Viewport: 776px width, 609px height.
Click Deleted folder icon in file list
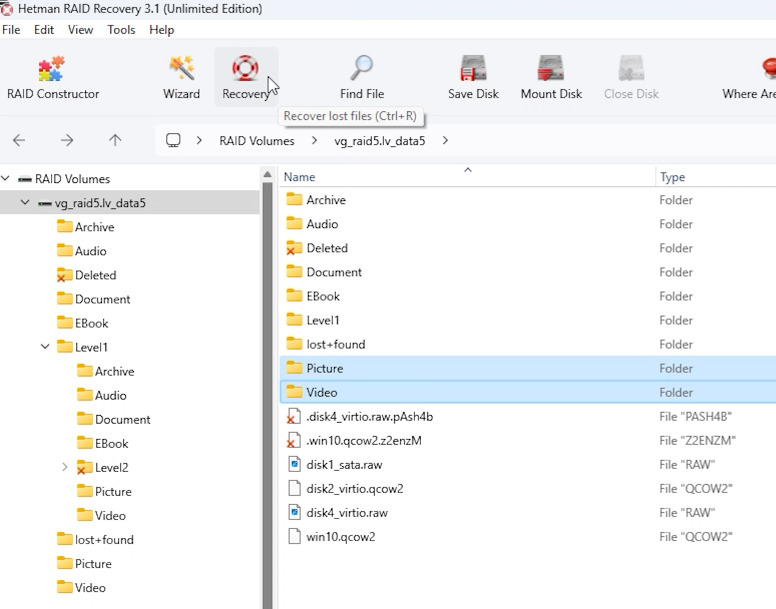click(294, 248)
